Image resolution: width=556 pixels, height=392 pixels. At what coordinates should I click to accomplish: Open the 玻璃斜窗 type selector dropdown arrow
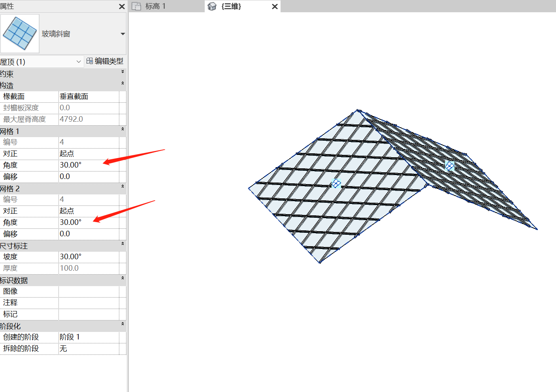click(x=123, y=34)
